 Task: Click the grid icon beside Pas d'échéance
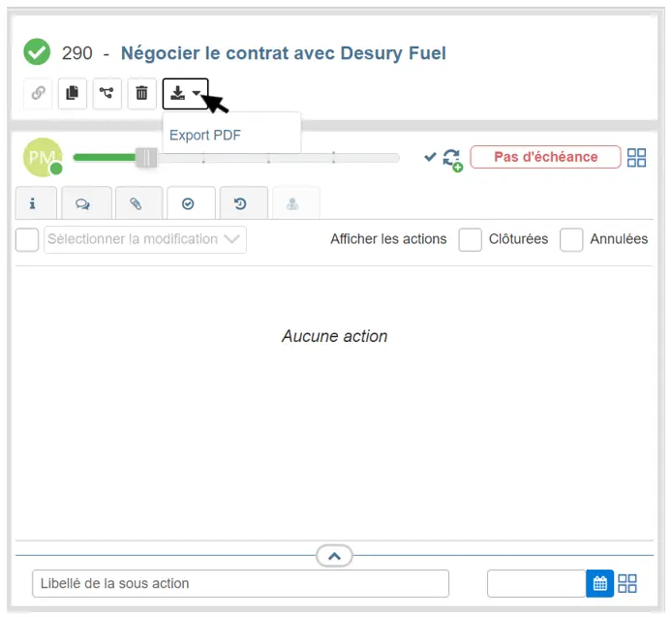(636, 158)
